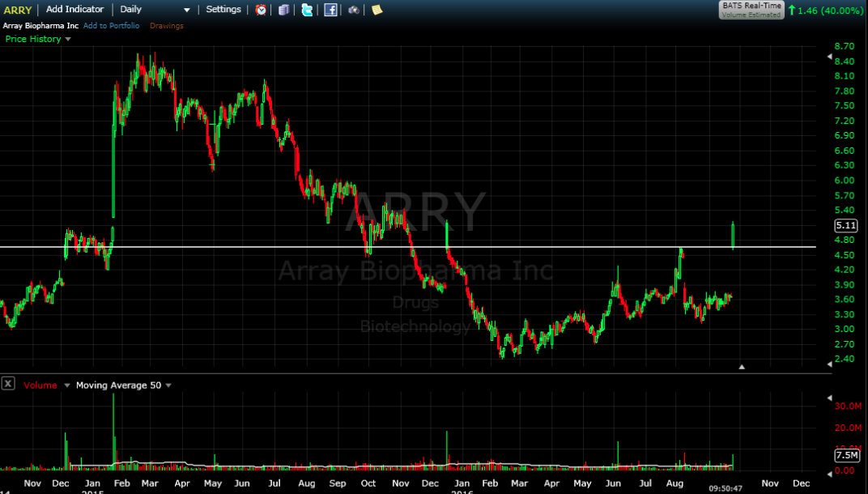Click bottom arrow of price scale

pos(829,364)
